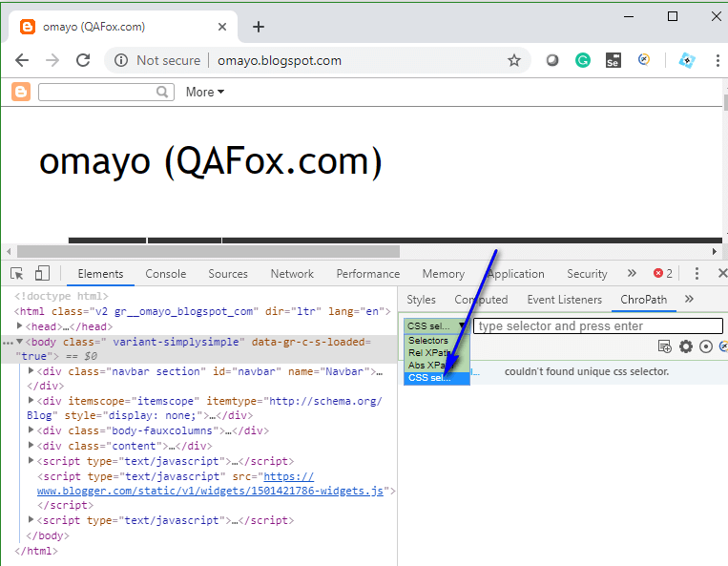Viewport: 728px width, 566px height.
Task: Choose highlighted 'CSS sel...' dropdown option
Action: (x=437, y=378)
